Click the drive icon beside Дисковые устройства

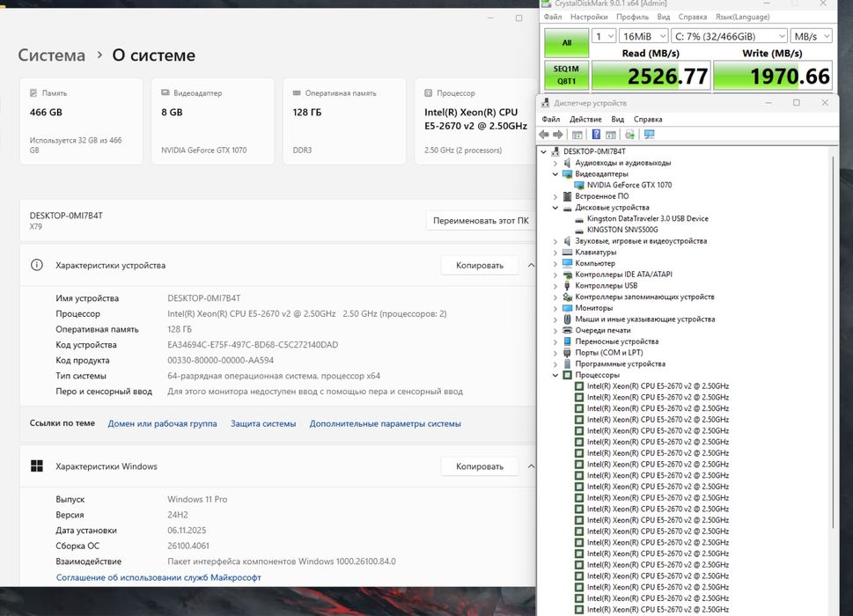pyautogui.click(x=567, y=208)
